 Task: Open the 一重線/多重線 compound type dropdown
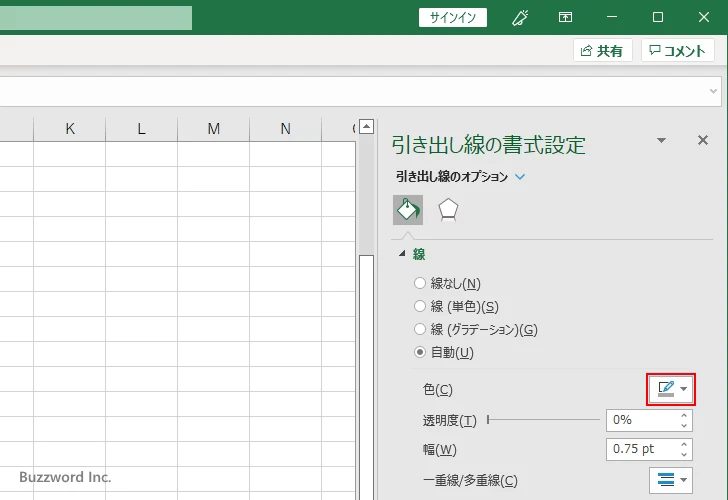(x=671, y=480)
